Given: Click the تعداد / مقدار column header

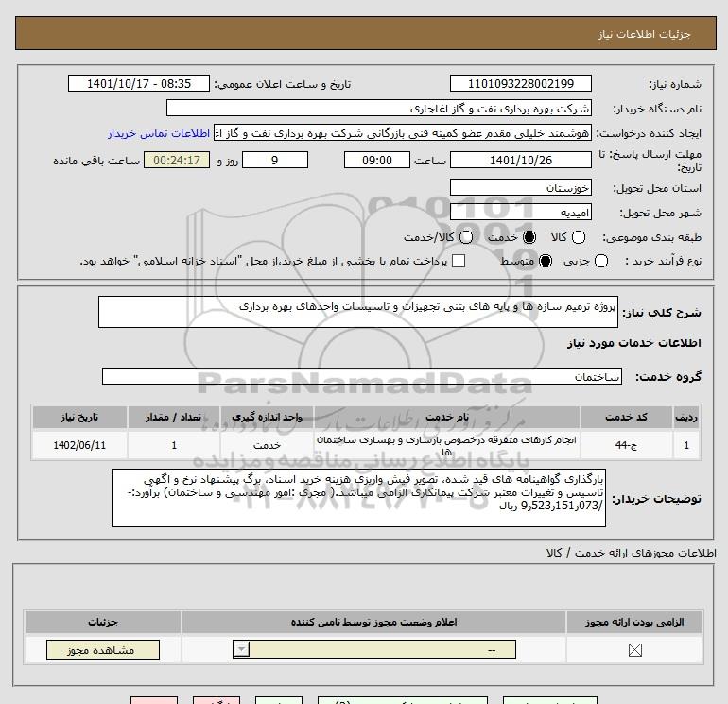Looking at the screenshot, I should pyautogui.click(x=174, y=417).
